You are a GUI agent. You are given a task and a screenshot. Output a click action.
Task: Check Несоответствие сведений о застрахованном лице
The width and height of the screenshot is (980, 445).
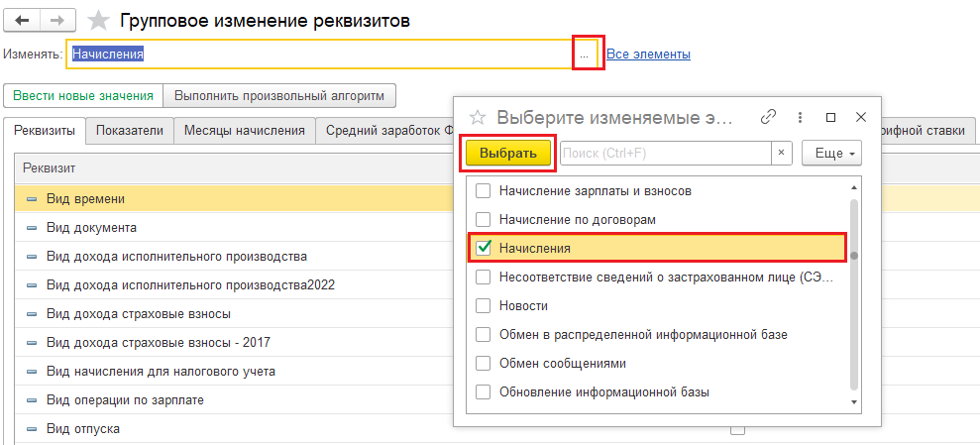[x=484, y=278]
